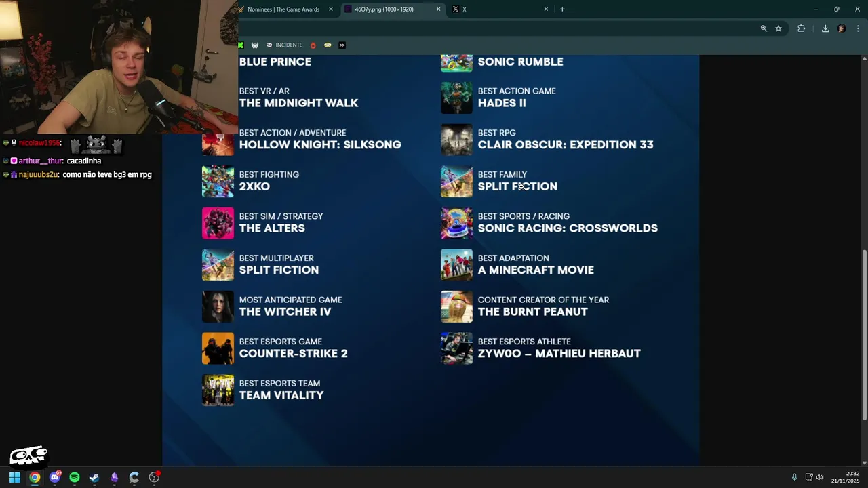Open OBS Studio from the taskbar
The height and width of the screenshot is (488, 868).
tap(154, 477)
